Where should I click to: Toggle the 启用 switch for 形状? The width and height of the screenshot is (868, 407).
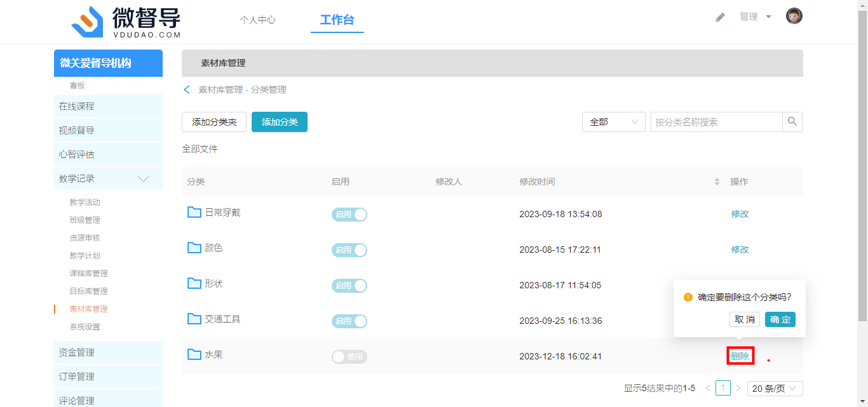349,286
